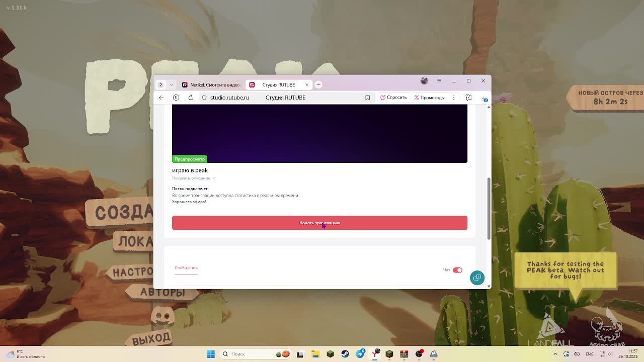Viewport: 644px width, 362px height.
Task: Open the volume control in system tray
Action: tap(609, 354)
